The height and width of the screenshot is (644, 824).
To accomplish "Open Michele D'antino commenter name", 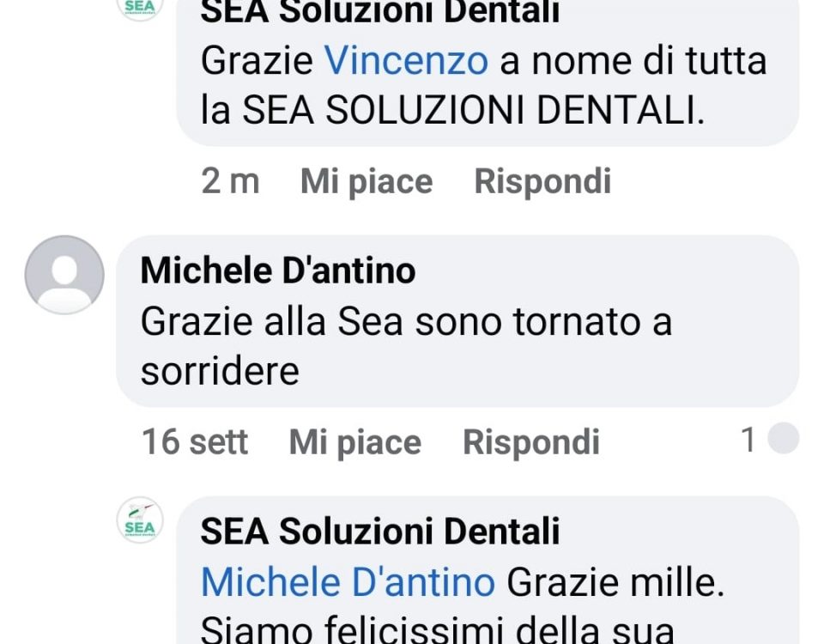I will pos(278,270).
